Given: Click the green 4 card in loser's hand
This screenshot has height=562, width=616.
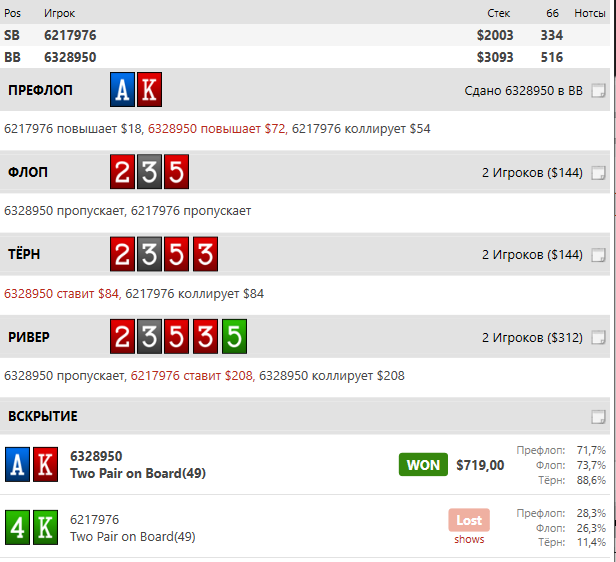Looking at the screenshot, I should (x=17, y=527).
